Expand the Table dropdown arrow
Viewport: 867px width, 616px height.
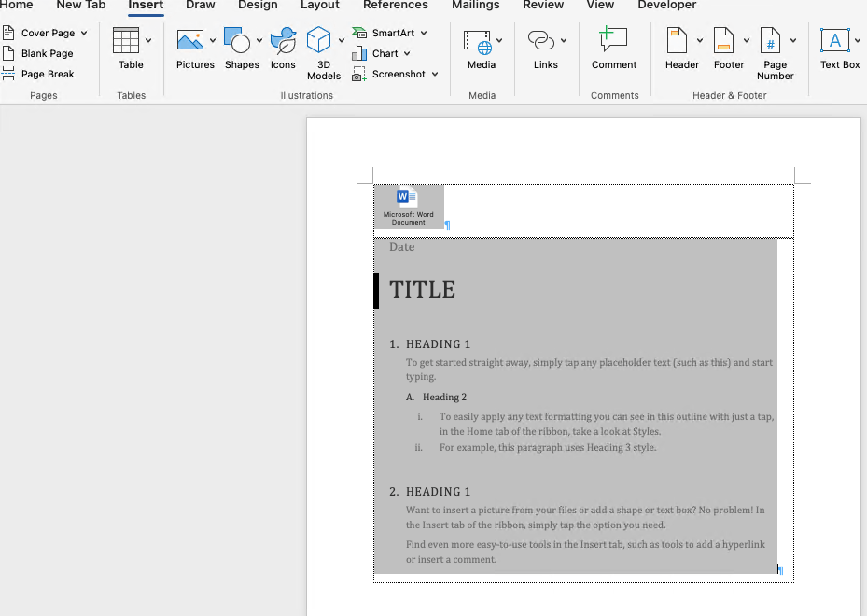[x=148, y=40]
